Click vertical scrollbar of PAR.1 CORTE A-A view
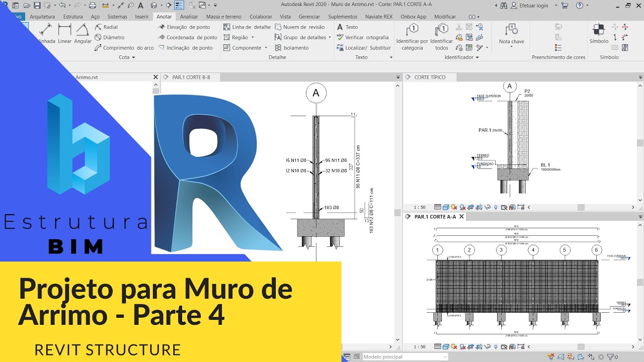Viewport: 644px width, 362px height. [640, 282]
